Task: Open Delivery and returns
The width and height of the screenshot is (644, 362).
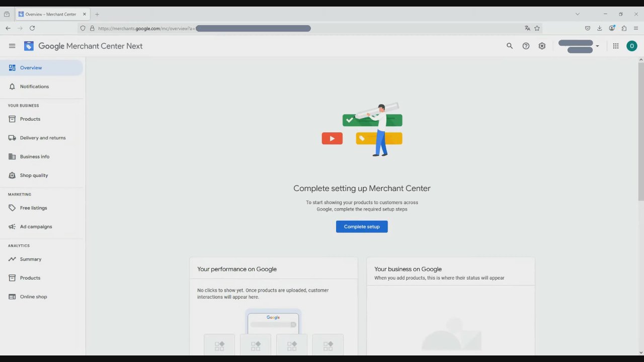Action: click(x=42, y=138)
